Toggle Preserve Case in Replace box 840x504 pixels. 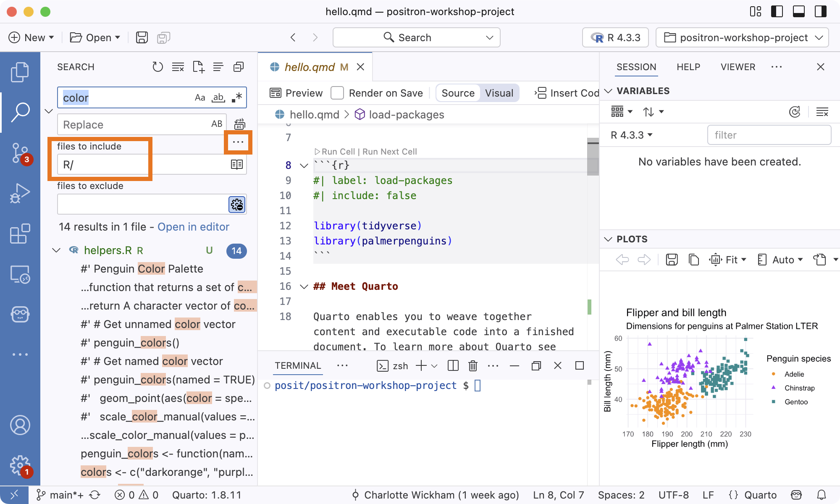coord(217,124)
